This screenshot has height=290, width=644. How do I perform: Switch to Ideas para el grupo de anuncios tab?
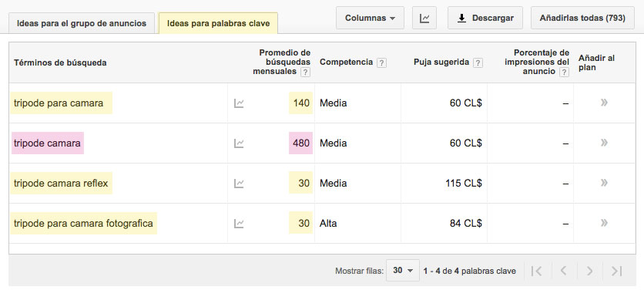tap(82, 23)
